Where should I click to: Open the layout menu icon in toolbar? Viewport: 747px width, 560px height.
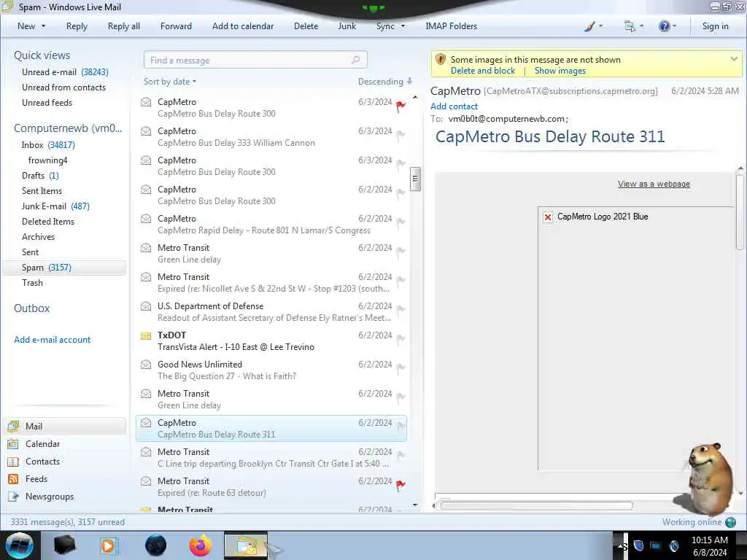click(x=630, y=27)
